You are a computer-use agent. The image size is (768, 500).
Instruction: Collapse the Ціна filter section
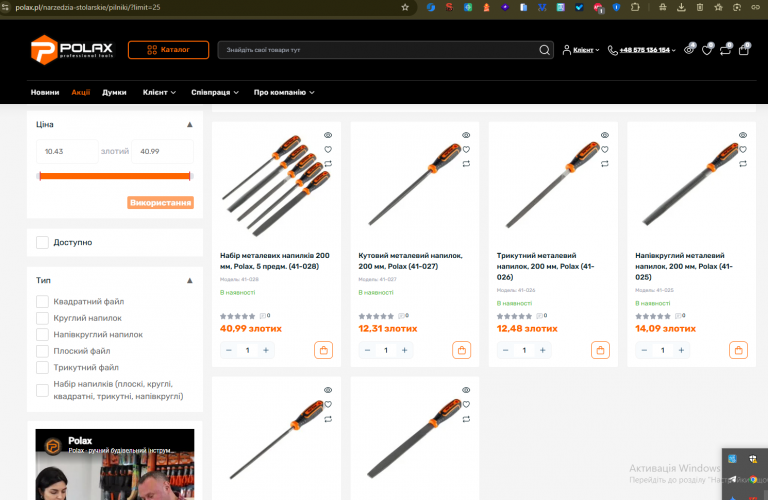190,124
